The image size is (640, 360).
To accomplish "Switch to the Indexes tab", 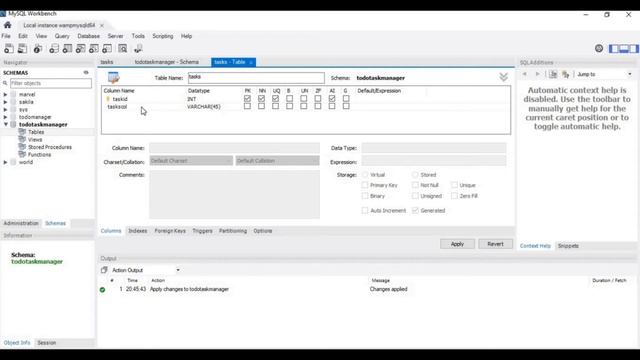I will pyautogui.click(x=138, y=231).
